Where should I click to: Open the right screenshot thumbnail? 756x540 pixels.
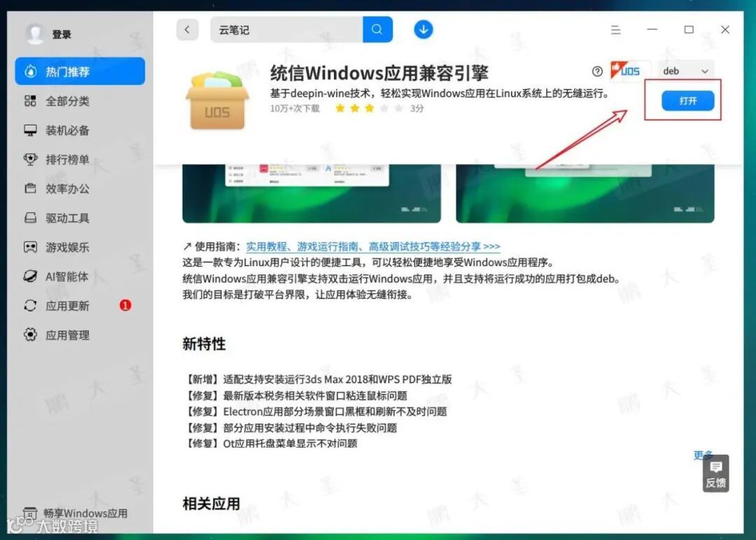585,193
